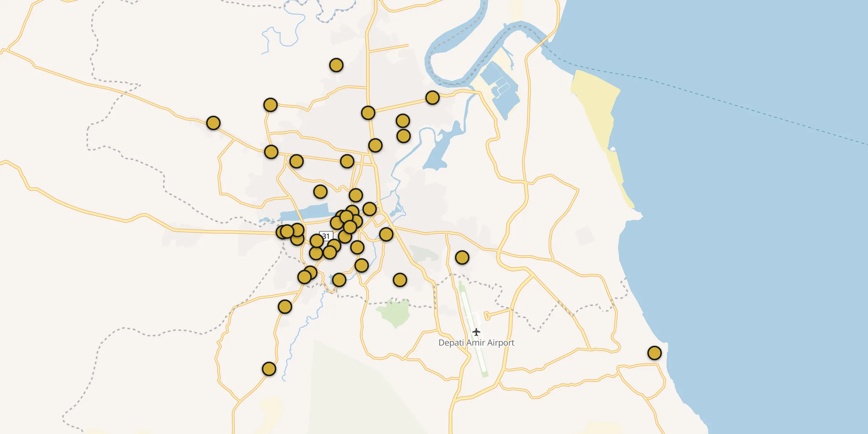Select the upper marker of the vertical pair west of the lake
The height and width of the screenshot is (434, 868).
[x=403, y=121]
